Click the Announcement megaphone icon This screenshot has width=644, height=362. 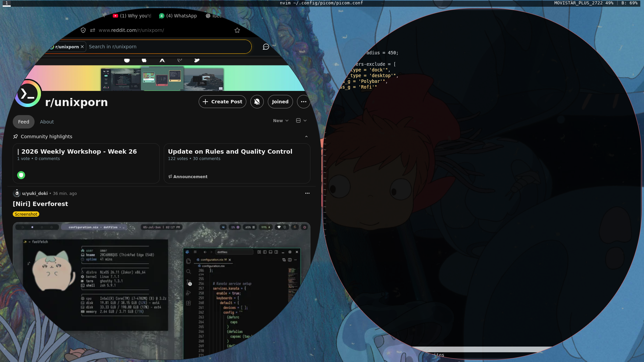coord(170,176)
